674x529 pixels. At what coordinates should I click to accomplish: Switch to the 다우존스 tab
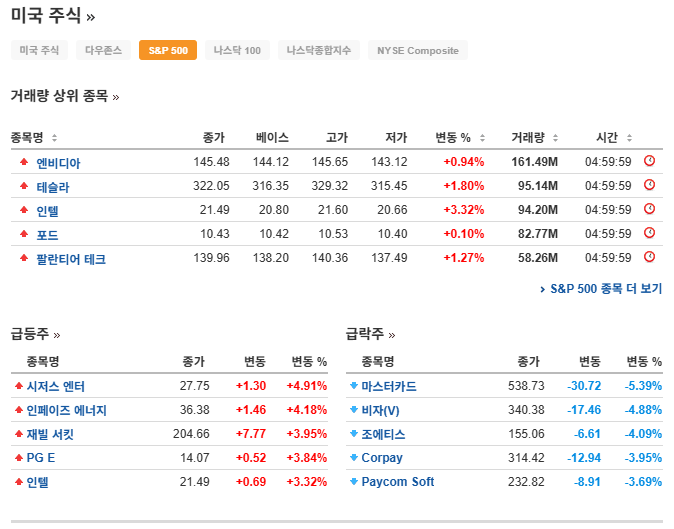pyautogui.click(x=103, y=50)
